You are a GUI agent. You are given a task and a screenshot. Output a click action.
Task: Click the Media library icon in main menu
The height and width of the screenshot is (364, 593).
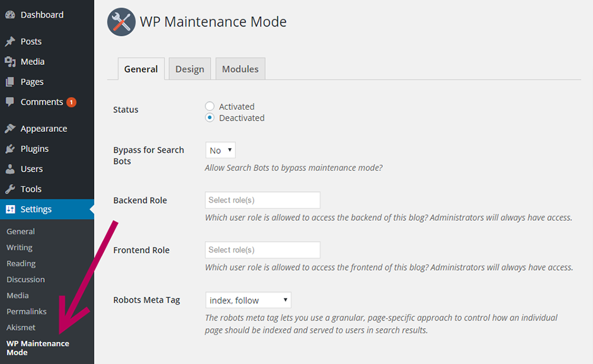10,61
